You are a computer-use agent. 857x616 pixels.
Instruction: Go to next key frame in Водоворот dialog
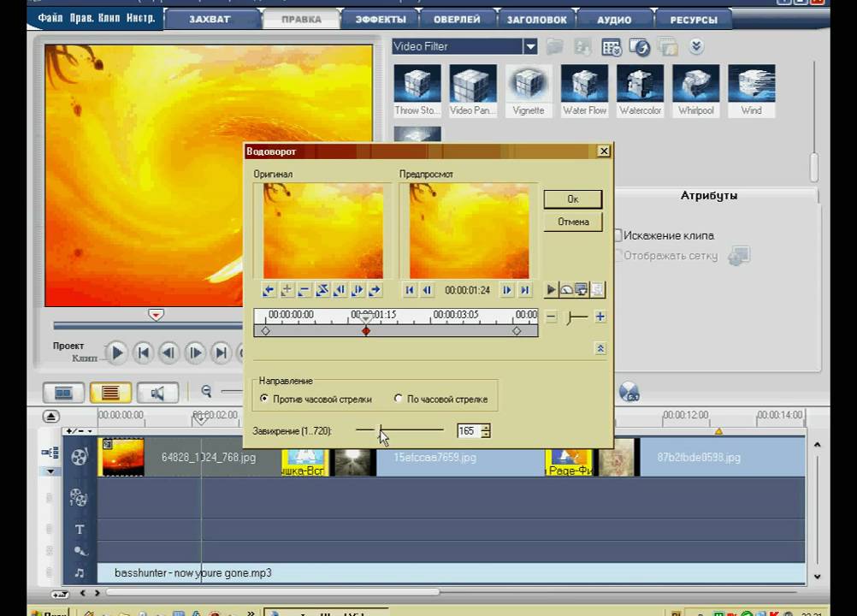coord(375,290)
